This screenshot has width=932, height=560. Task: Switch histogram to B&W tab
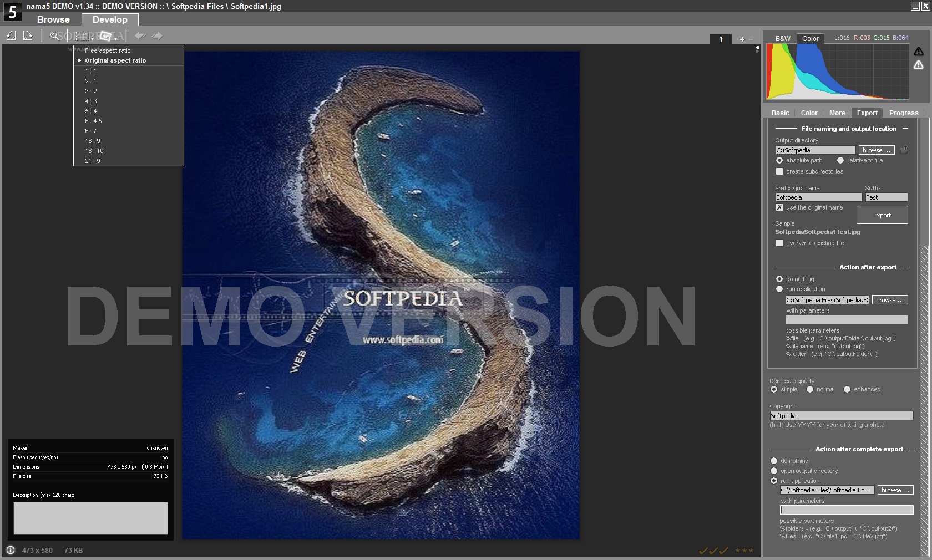click(x=783, y=38)
